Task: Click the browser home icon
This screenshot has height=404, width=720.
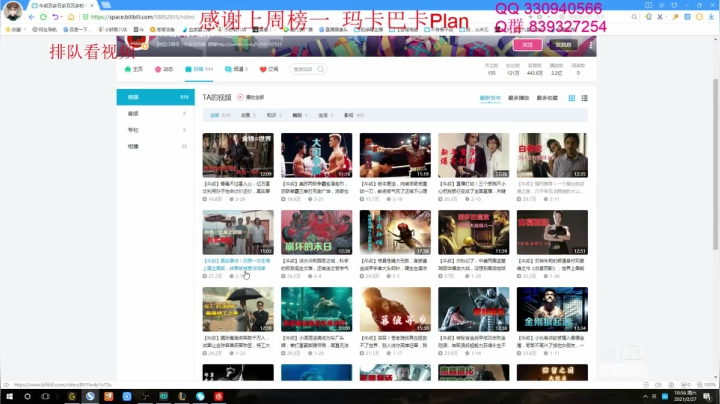Action: point(71,17)
